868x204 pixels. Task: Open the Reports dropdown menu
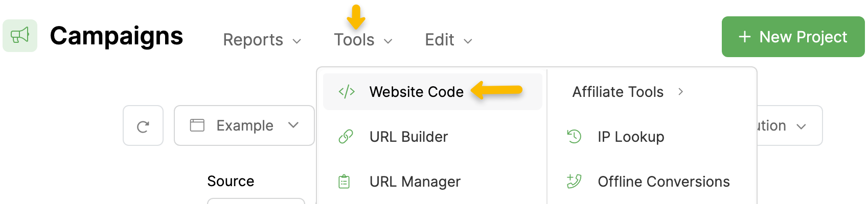262,40
